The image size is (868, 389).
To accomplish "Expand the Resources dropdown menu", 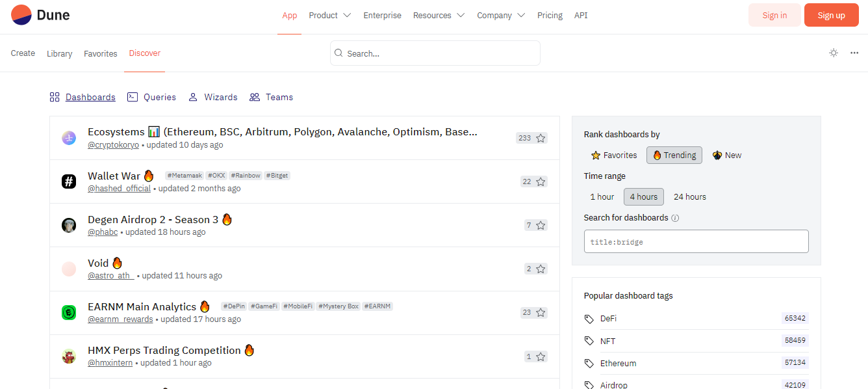I will tap(439, 15).
